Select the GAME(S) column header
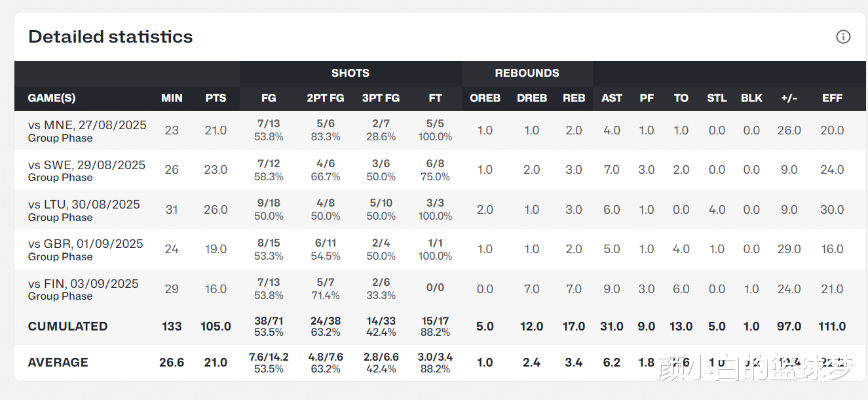The image size is (868, 400). (52, 98)
